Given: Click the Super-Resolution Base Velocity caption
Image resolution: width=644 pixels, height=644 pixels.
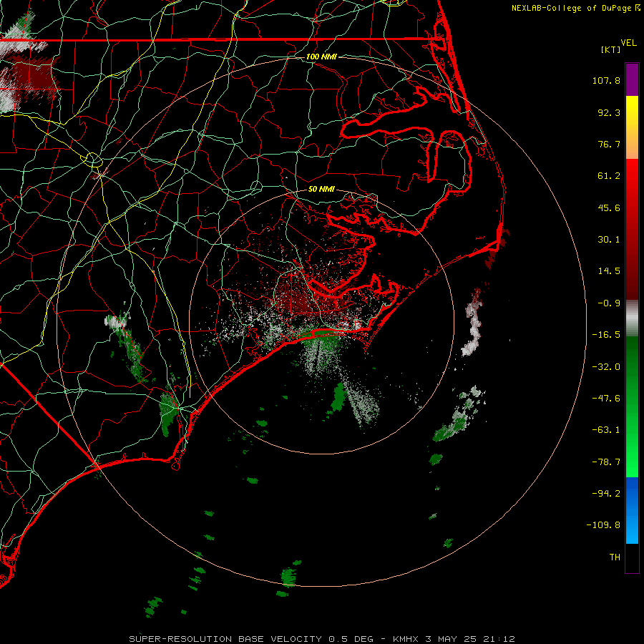Looking at the screenshot, I should click(x=322, y=639).
